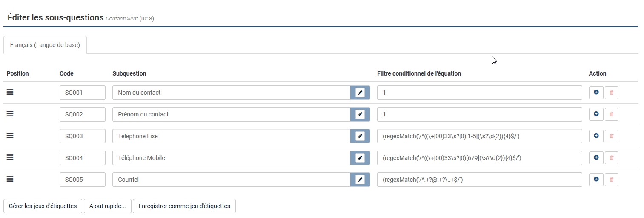Delete the SQ003 Téléphone Fixe row
The width and height of the screenshot is (644, 218).
612,136
